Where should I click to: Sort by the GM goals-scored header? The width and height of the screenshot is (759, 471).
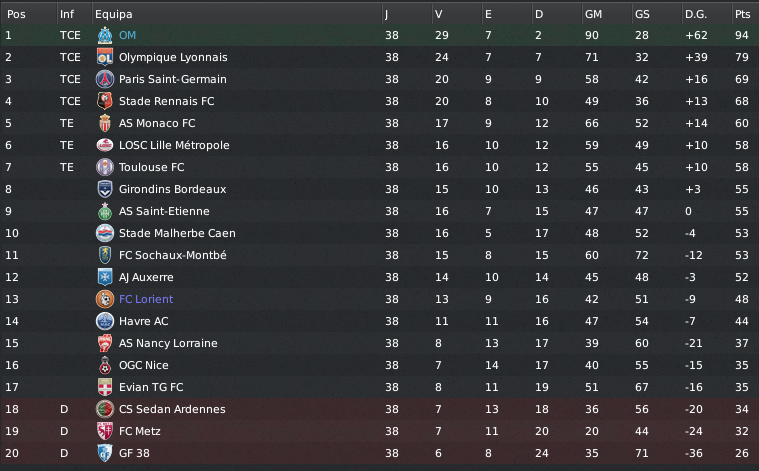[593, 14]
